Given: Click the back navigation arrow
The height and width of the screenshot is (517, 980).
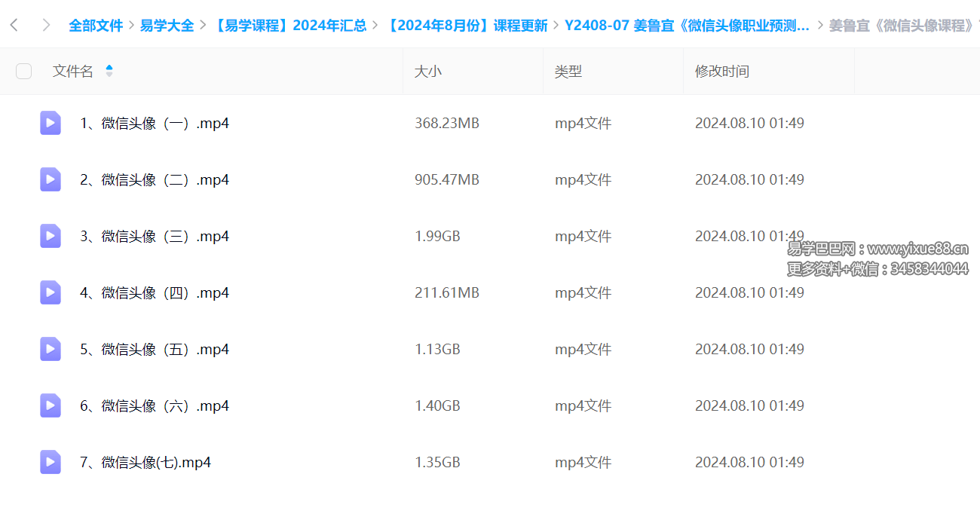Looking at the screenshot, I should [14, 25].
